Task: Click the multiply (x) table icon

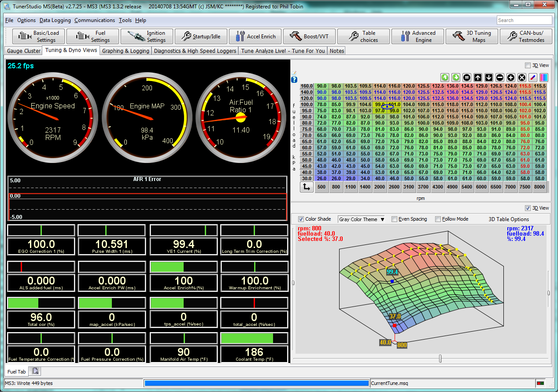Action: coord(521,77)
